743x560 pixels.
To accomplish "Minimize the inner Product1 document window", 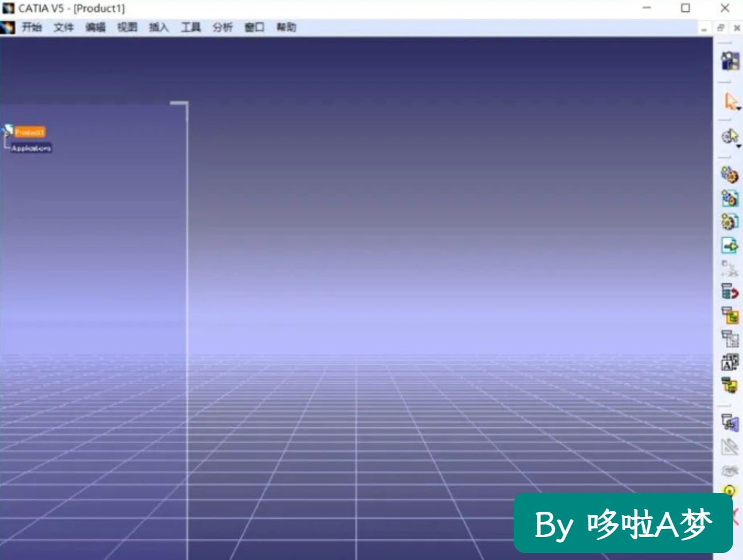I will [x=704, y=28].
